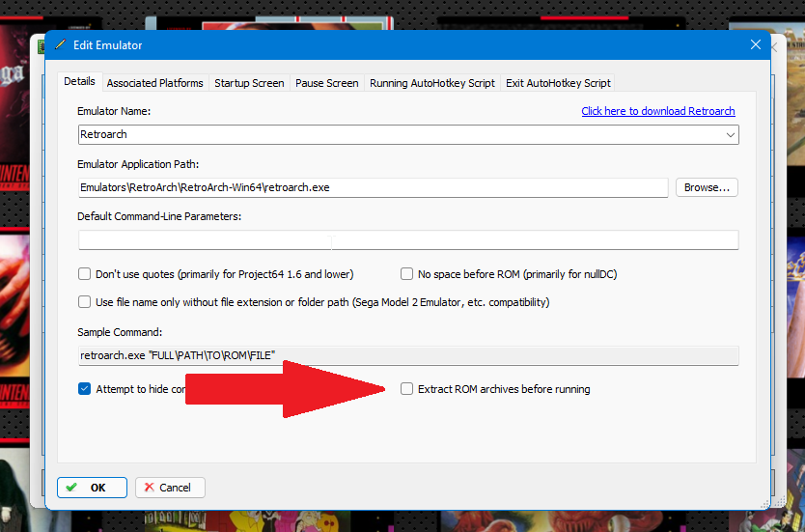This screenshot has height=532, width=805.
Task: Enable No space before ROM checkbox
Action: click(406, 273)
